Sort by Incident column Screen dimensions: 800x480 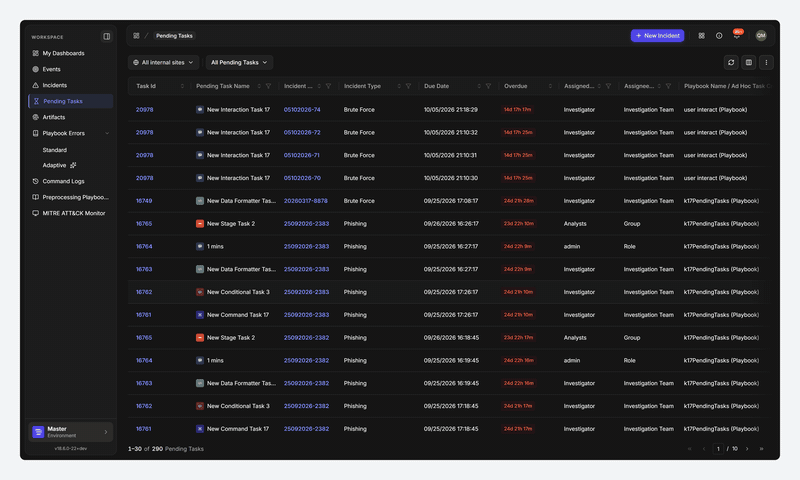pyautogui.click(x=319, y=86)
